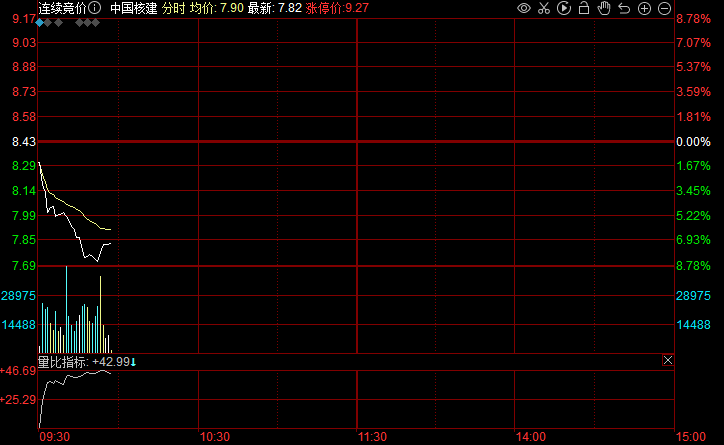
Task: Select the hand pan tool
Action: (x=604, y=8)
